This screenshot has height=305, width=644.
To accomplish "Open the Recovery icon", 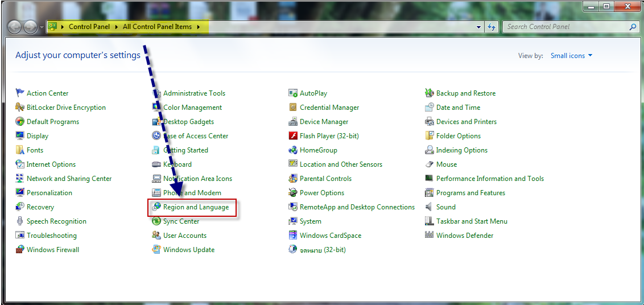I will coord(20,207).
